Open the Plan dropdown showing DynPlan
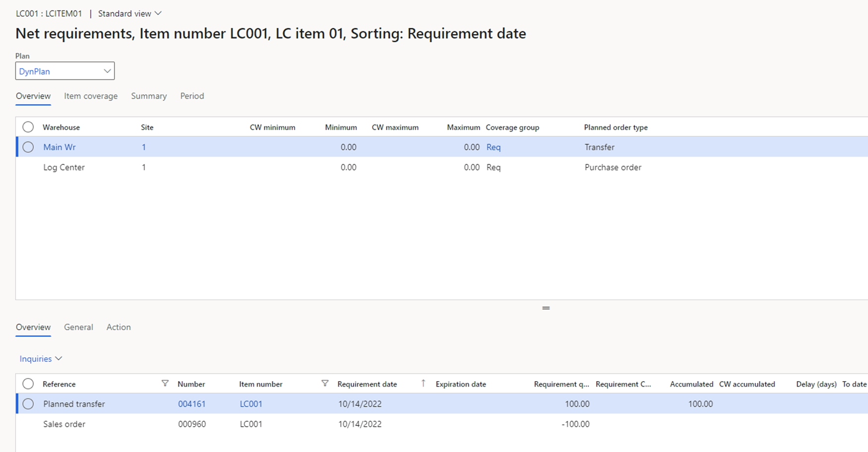 [65, 71]
